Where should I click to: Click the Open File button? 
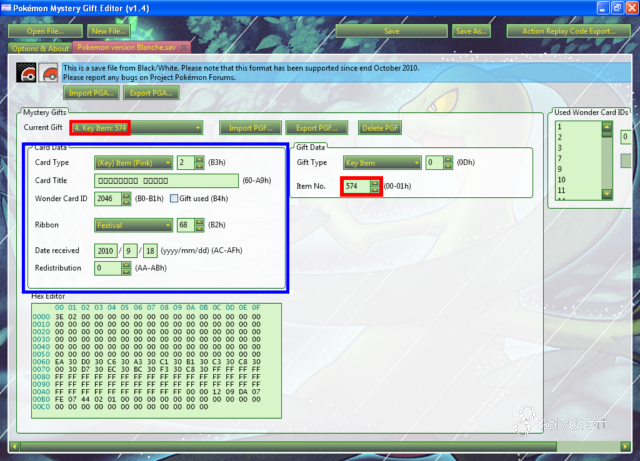(45, 31)
